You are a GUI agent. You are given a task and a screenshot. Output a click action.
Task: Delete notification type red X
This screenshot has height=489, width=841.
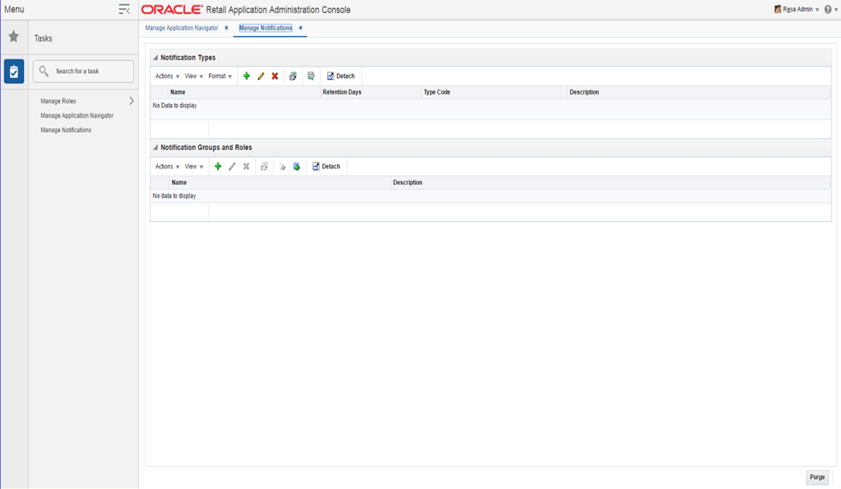click(x=275, y=76)
